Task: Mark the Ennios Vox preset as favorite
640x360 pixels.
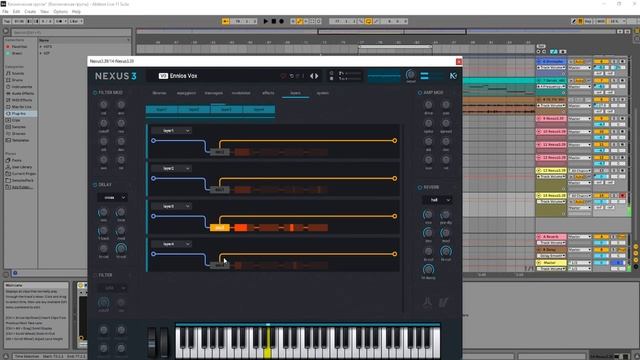Action: [x=283, y=76]
